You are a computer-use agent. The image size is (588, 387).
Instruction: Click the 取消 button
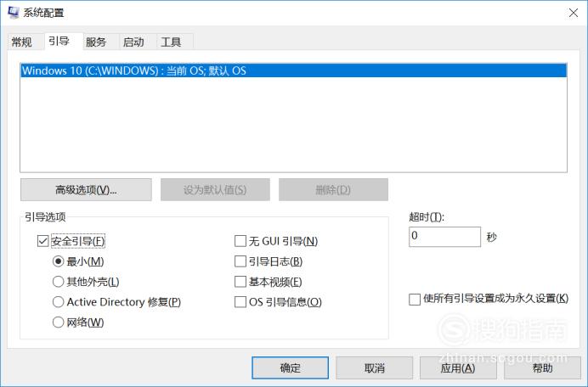(374, 367)
